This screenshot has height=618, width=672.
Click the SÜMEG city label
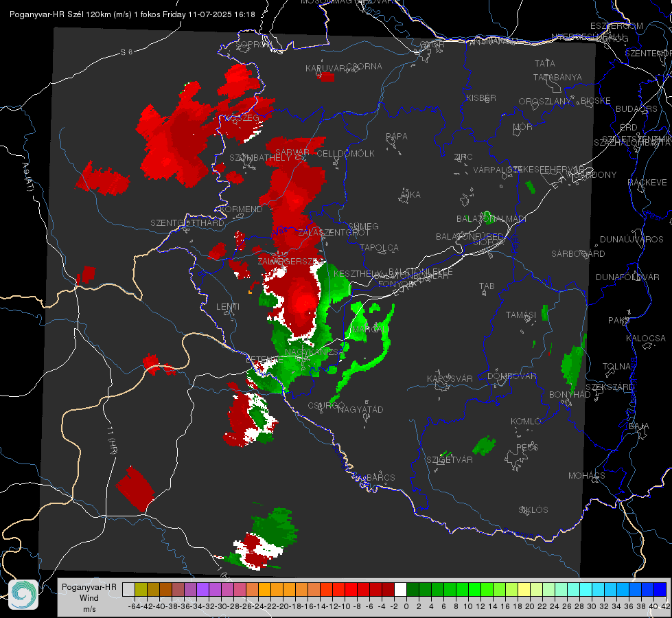(x=363, y=226)
